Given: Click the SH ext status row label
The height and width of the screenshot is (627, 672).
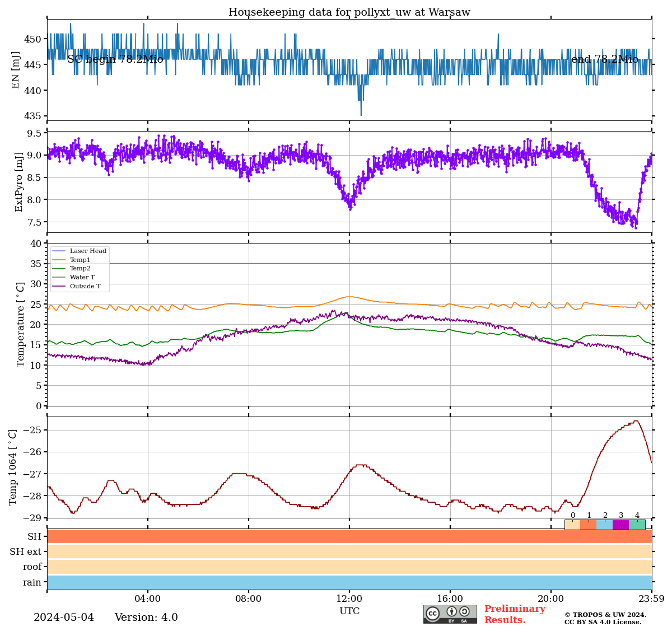Looking at the screenshot, I should point(26,552).
